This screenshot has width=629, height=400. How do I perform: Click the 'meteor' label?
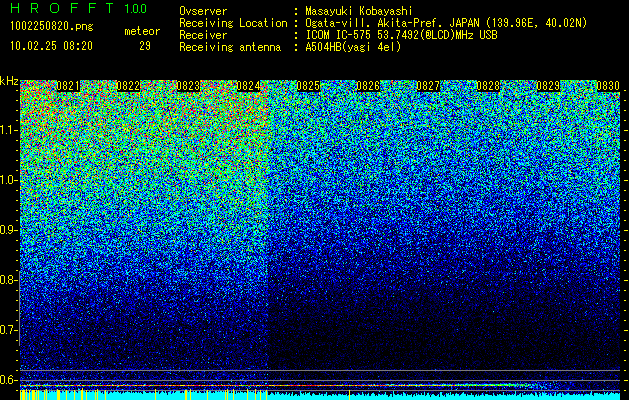click(x=142, y=31)
